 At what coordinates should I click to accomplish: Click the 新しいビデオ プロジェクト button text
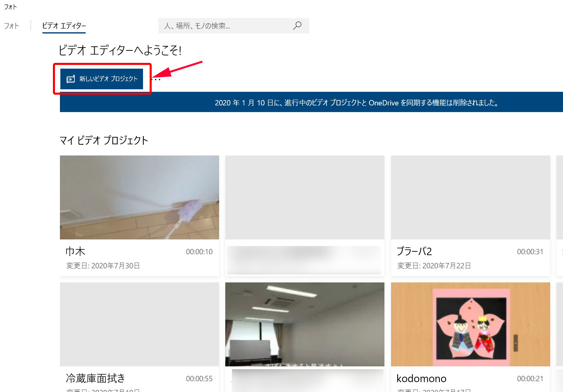[108, 79]
